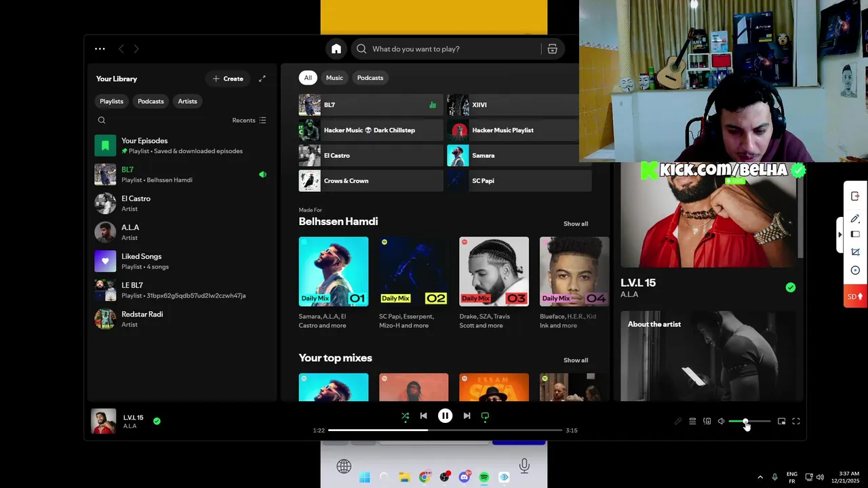Toggle saved check beside L.V.L 15 in Now Playing panel
Screen dimensions: 868x488
point(791,287)
